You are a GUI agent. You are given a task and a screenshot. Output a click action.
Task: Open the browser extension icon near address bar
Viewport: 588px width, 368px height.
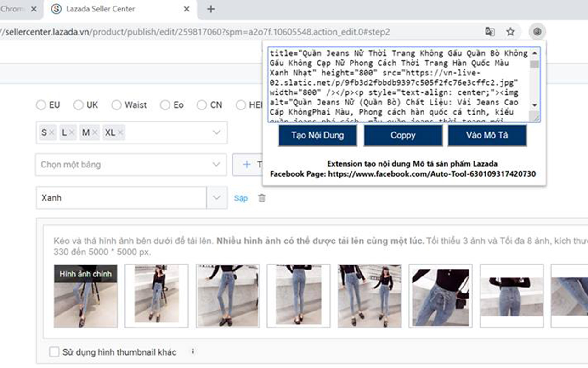(x=537, y=31)
